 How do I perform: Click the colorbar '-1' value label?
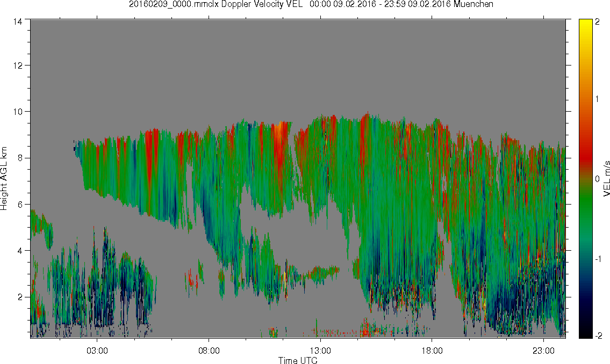click(x=599, y=259)
